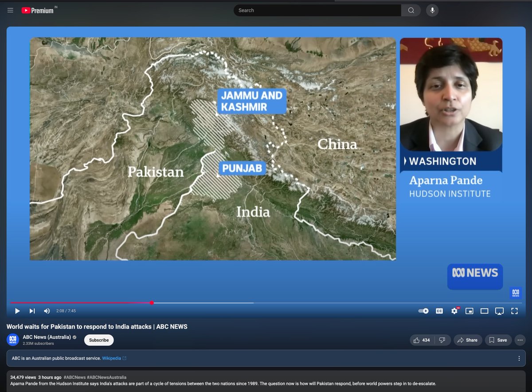Screen dimensions: 532x392
Task: Skip to next video
Action: [32, 311]
